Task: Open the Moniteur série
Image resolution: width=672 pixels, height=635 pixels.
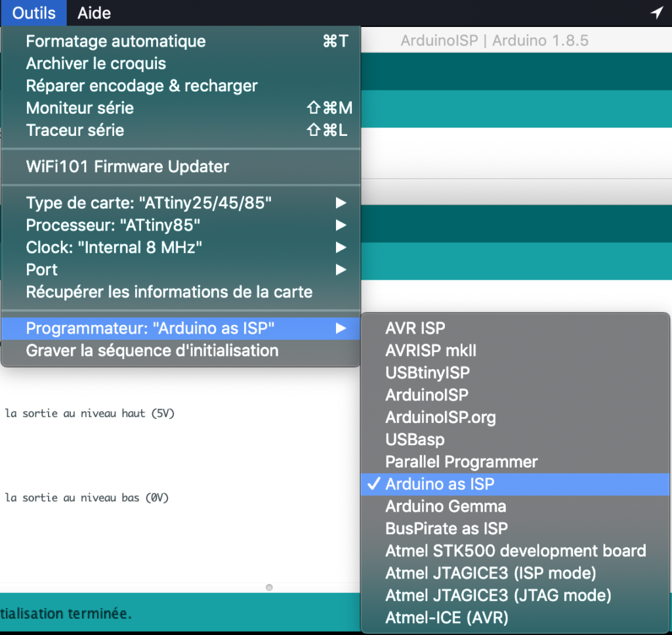Action: coord(79,108)
